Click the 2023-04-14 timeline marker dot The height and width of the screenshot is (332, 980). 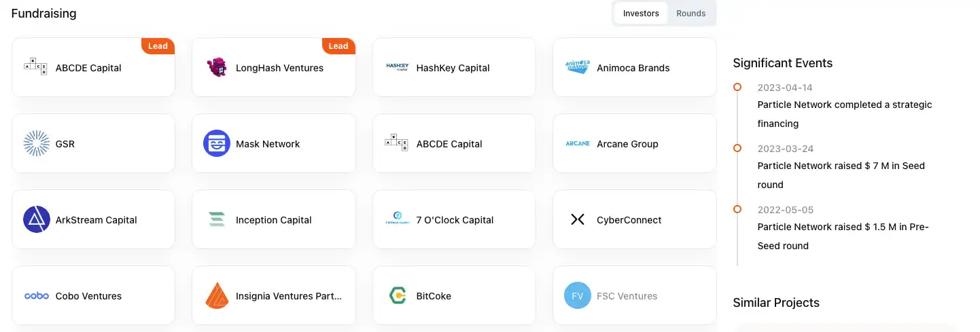(737, 87)
